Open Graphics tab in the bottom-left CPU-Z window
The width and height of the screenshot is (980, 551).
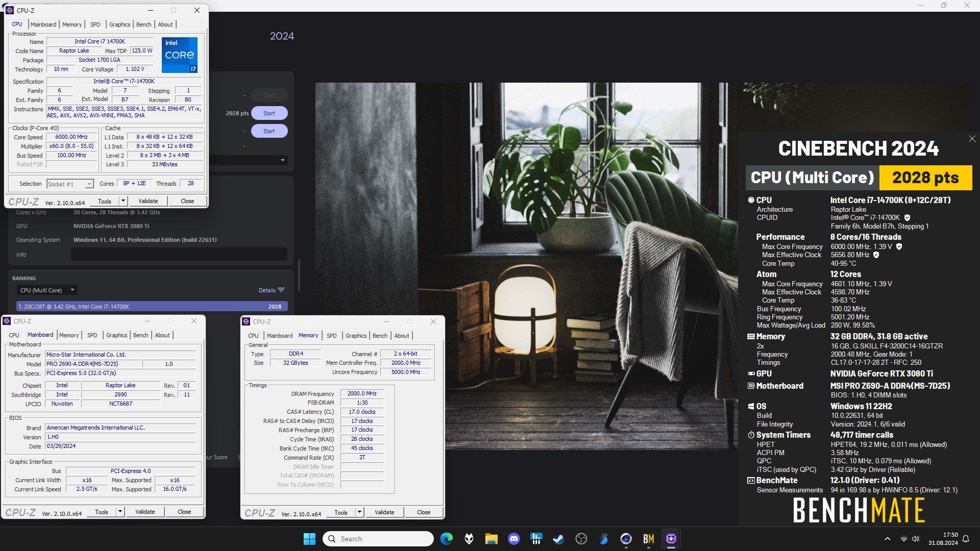117,335
